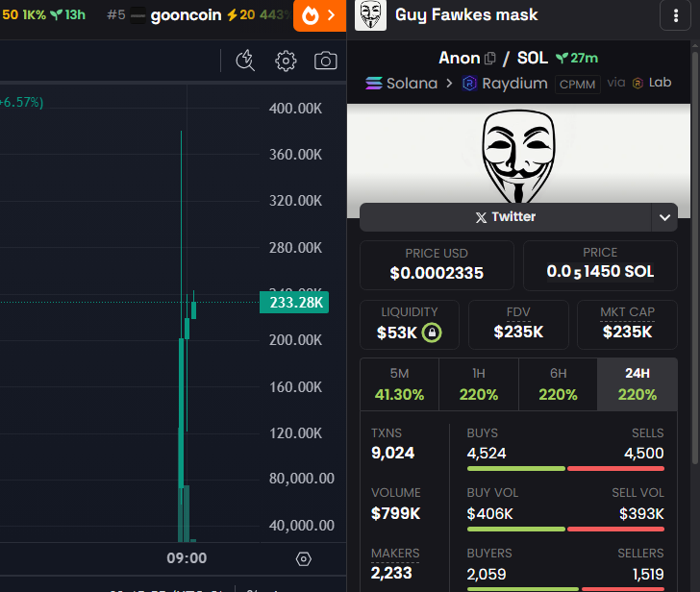Click the BUYS count 4,524
The width and height of the screenshot is (700, 592).
coord(487,454)
